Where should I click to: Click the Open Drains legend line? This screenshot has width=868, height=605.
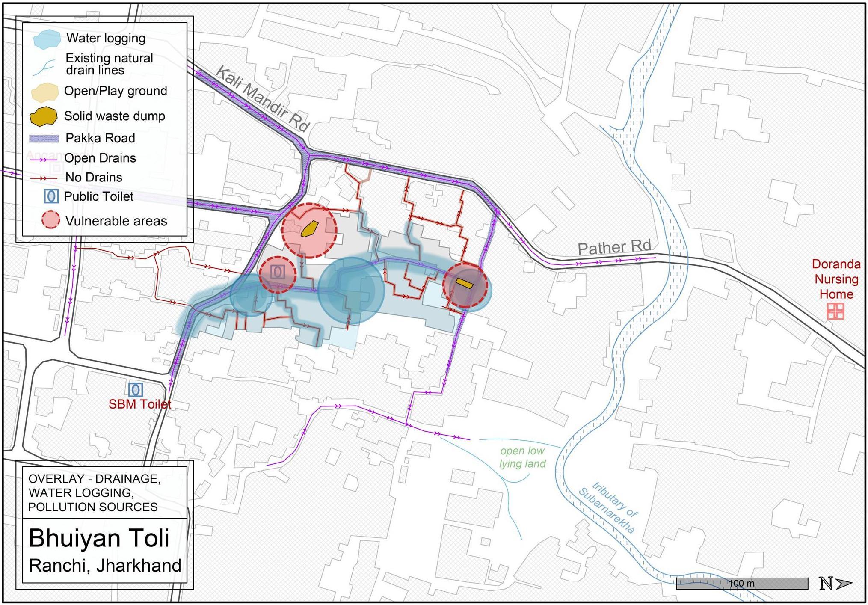[43, 159]
